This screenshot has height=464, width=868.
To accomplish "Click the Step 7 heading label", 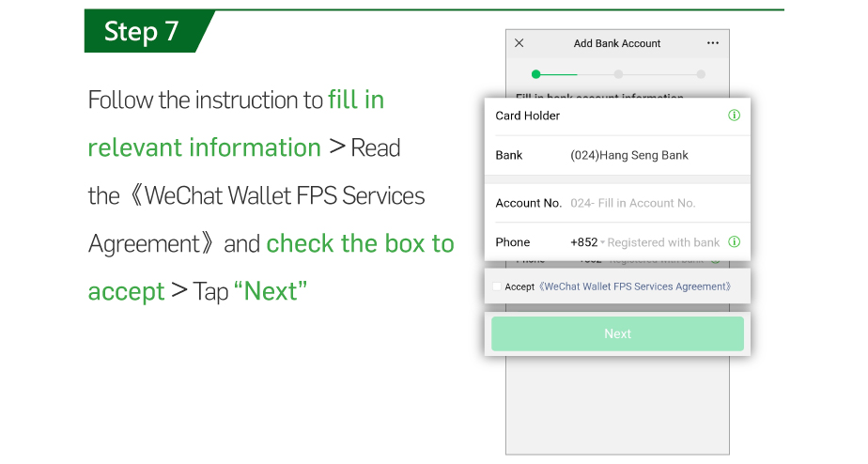I will (x=142, y=31).
